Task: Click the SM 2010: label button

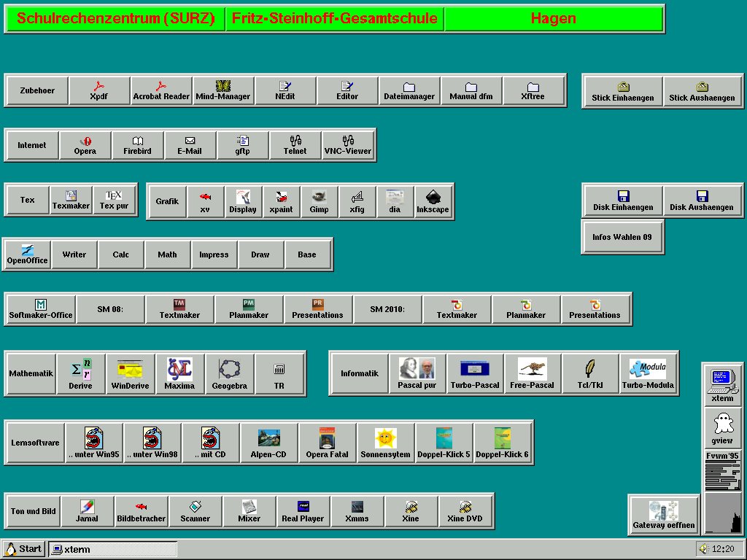Action: (387, 309)
